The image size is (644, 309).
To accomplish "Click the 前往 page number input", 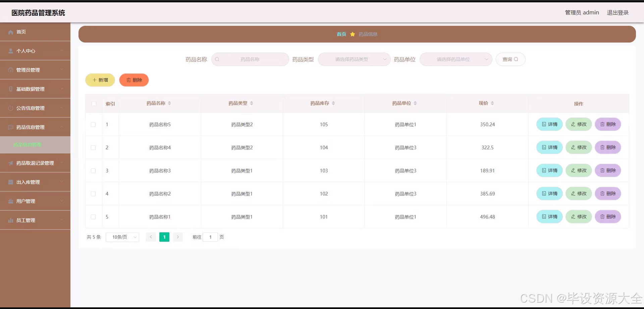I will click(x=210, y=237).
